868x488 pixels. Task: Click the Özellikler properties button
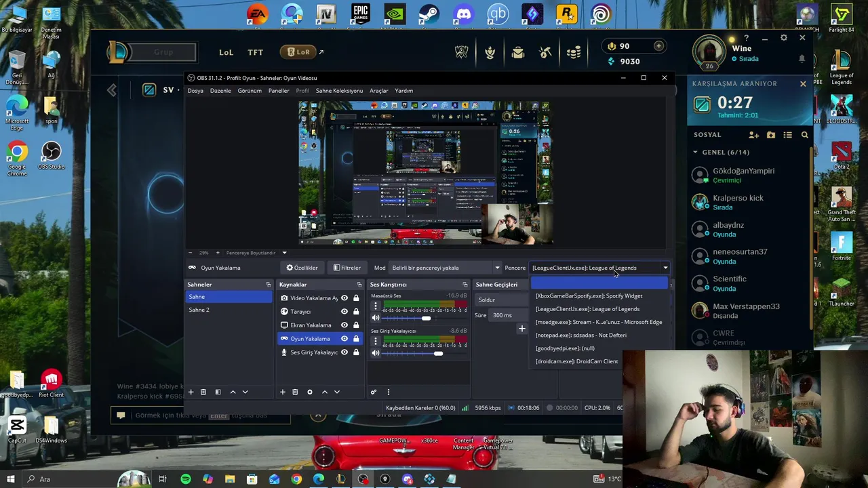click(x=302, y=268)
